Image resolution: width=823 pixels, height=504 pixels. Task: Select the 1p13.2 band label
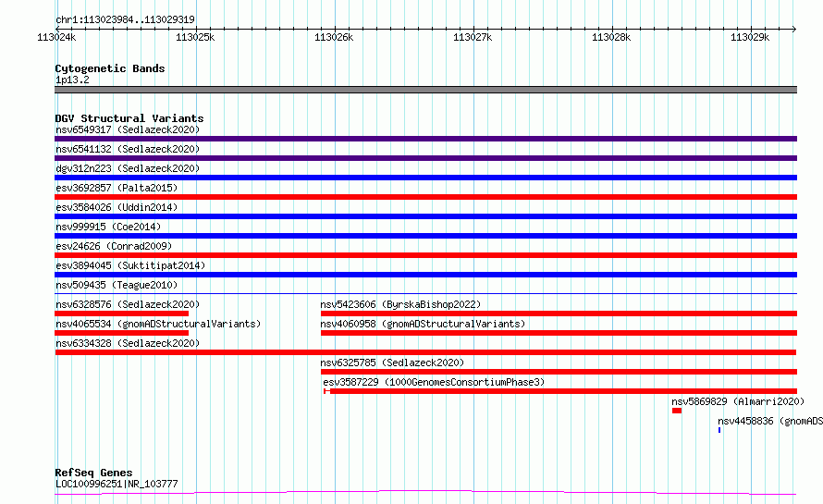[72, 80]
